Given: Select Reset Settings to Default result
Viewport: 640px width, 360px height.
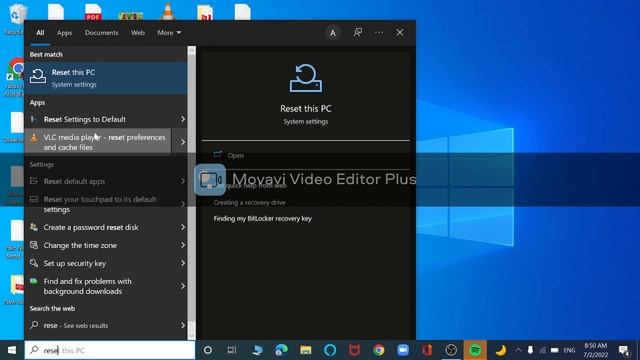Looking at the screenshot, I should pyautogui.click(x=98, y=119).
